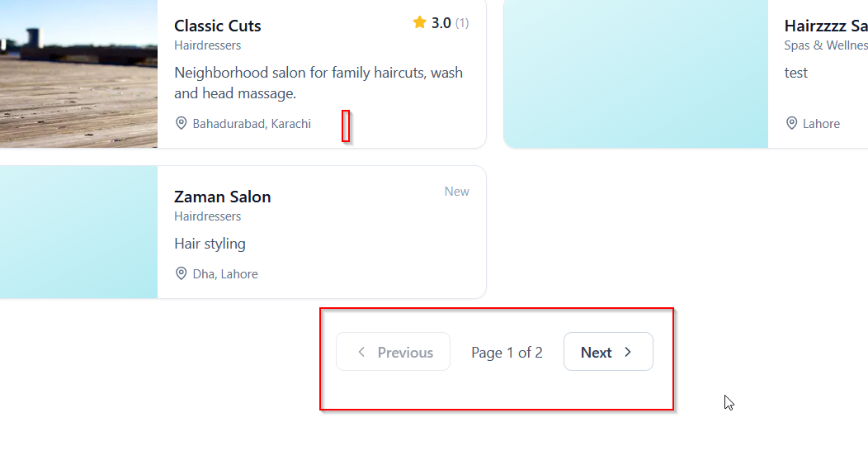Open the Classic Cuts salon title
The height and width of the screenshot is (465, 868).
tap(218, 26)
